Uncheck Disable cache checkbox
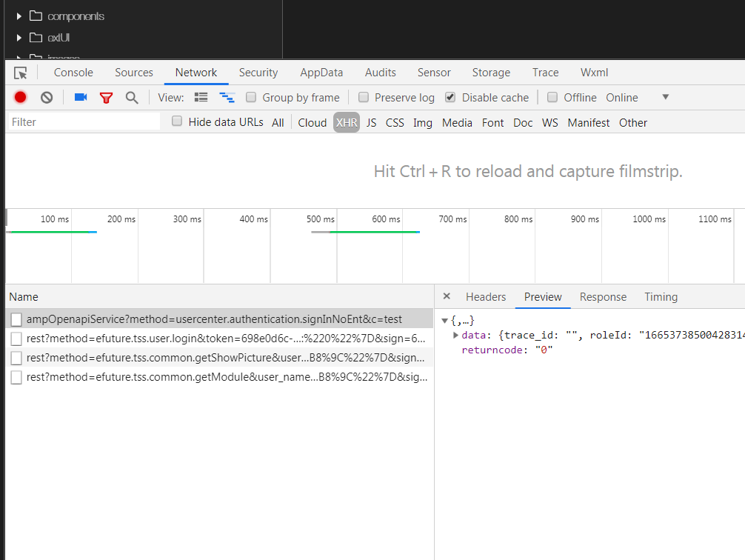 click(450, 97)
